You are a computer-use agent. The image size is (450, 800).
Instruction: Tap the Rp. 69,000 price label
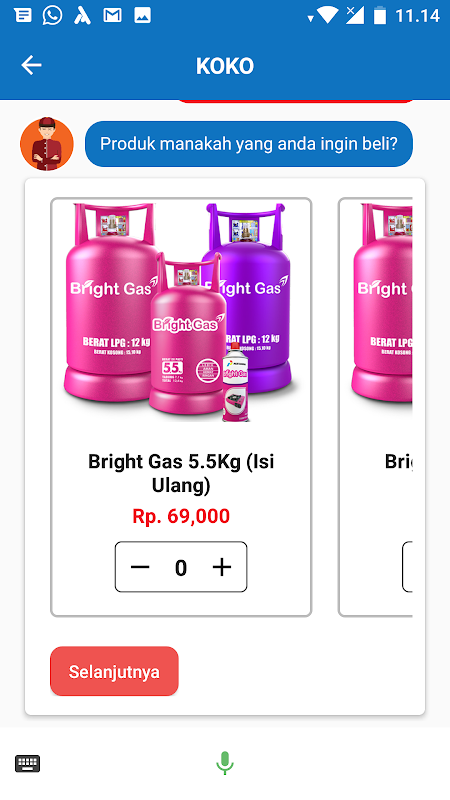(x=181, y=516)
